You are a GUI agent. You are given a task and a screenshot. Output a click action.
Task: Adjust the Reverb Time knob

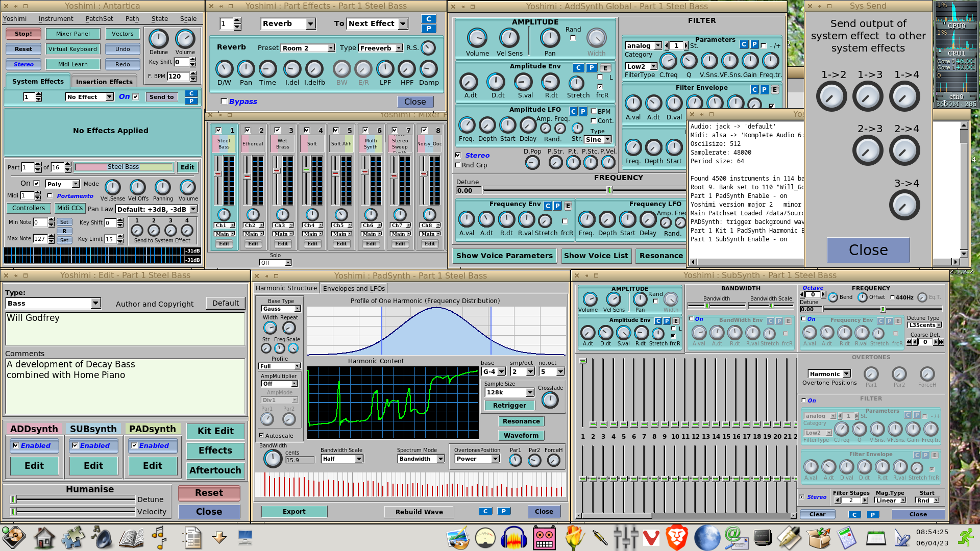[267, 69]
